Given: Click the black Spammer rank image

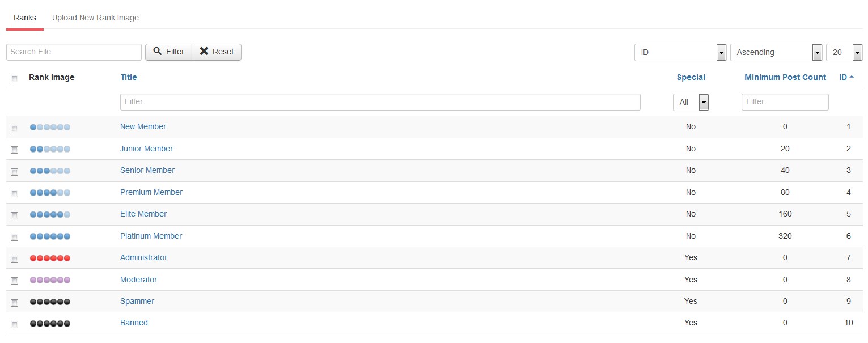Looking at the screenshot, I should click(x=50, y=302).
